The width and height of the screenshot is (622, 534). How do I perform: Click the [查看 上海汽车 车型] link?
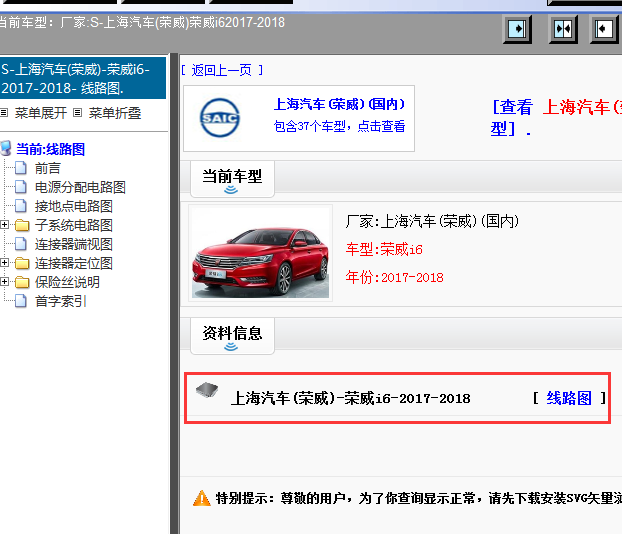coord(555,117)
